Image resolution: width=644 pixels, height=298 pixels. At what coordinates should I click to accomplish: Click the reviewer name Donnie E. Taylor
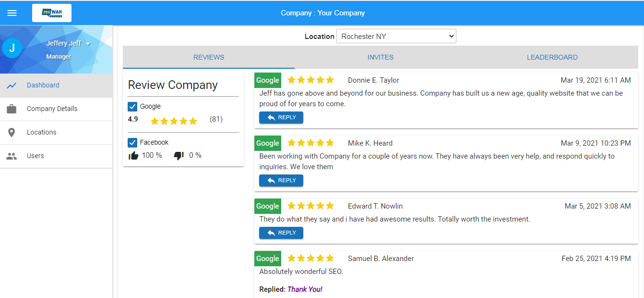373,80
